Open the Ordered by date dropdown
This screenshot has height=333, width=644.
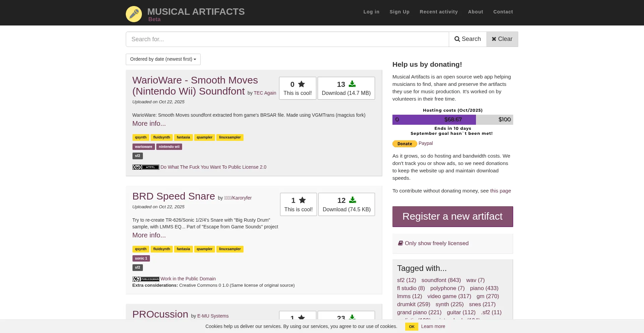point(163,59)
